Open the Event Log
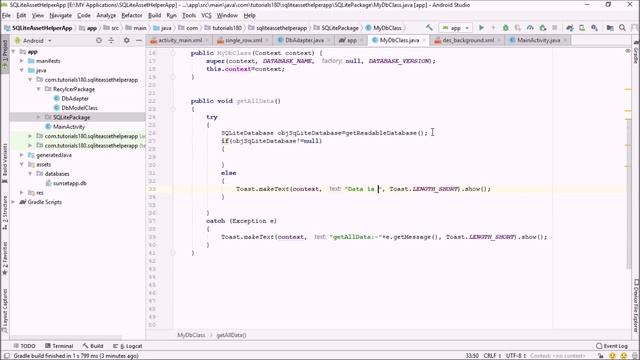This screenshot has height=360, width=640. pos(612,346)
